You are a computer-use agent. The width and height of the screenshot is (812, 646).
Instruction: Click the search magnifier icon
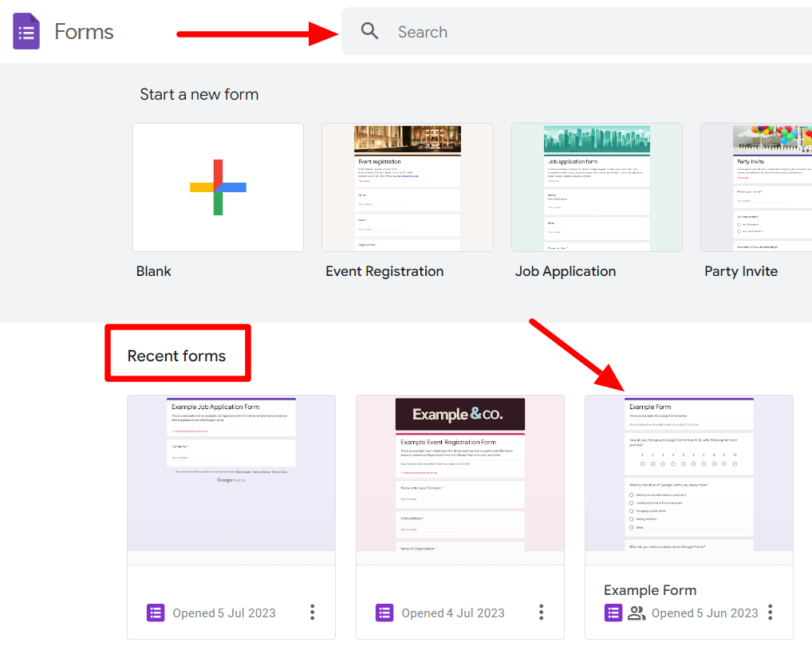[369, 31]
